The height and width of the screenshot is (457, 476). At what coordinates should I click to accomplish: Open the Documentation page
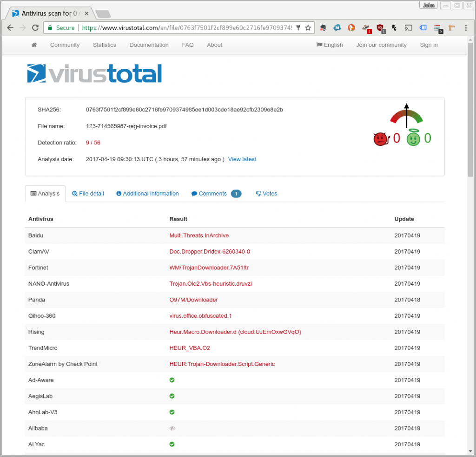coord(149,45)
